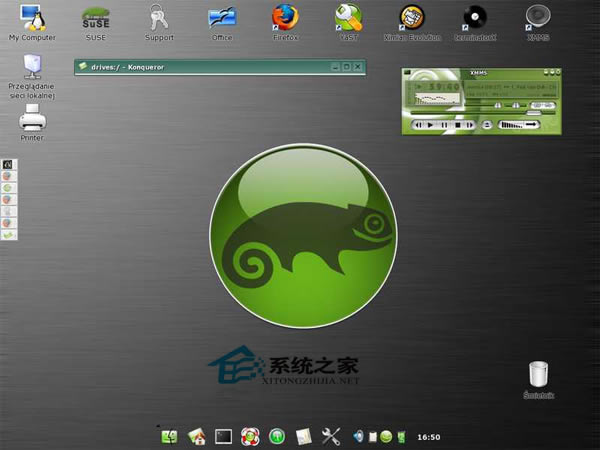This screenshot has height=450, width=600.
Task: Pause playback in XMMS player
Action: 442,125
